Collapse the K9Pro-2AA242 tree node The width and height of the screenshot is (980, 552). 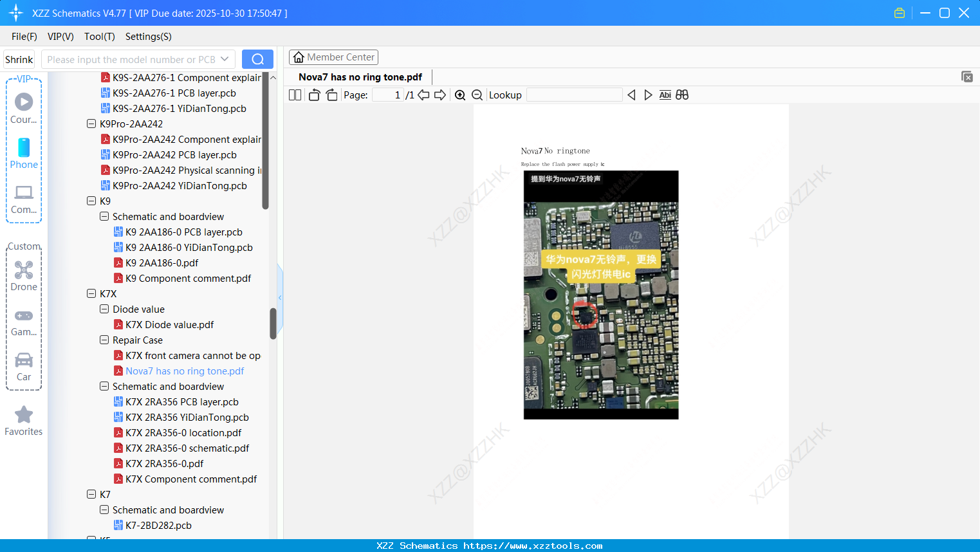tap(91, 124)
